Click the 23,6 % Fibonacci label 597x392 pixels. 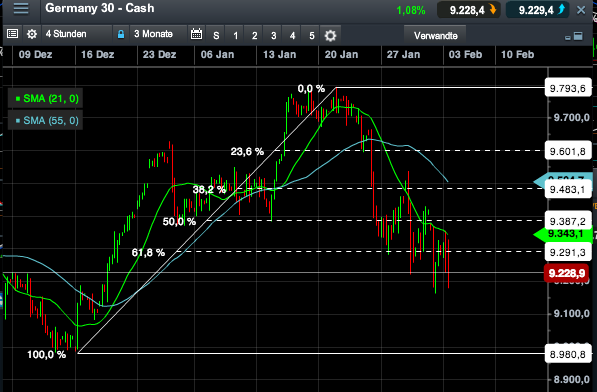point(247,152)
